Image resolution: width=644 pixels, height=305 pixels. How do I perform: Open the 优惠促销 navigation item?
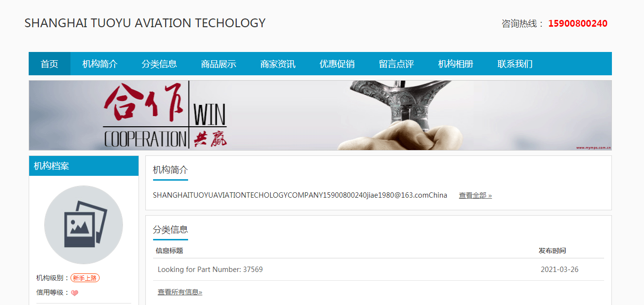[x=337, y=64]
